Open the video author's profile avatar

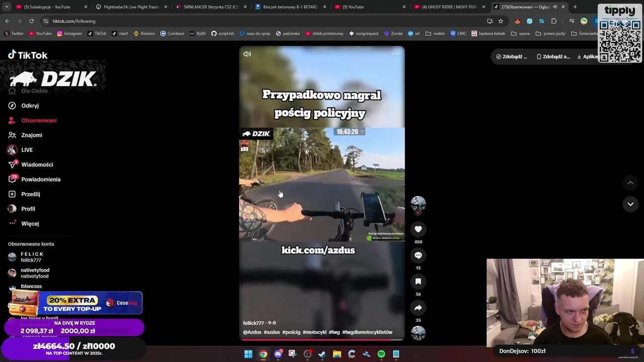click(x=418, y=204)
